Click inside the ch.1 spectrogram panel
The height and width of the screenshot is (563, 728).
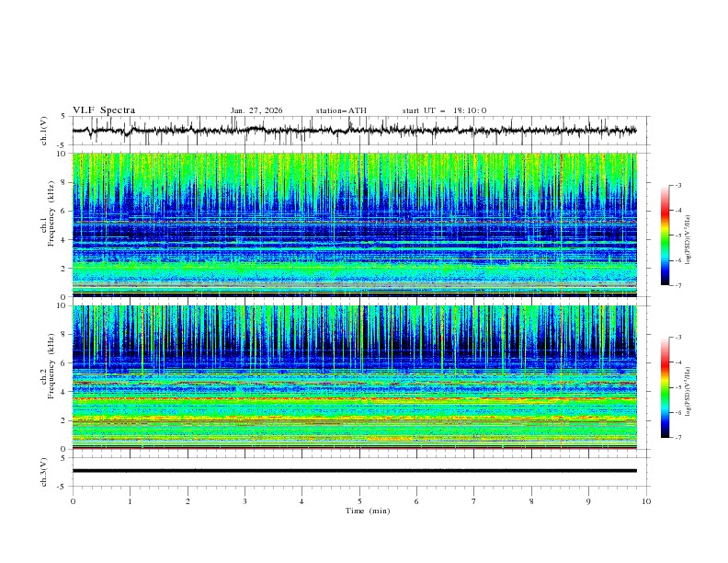click(x=354, y=224)
